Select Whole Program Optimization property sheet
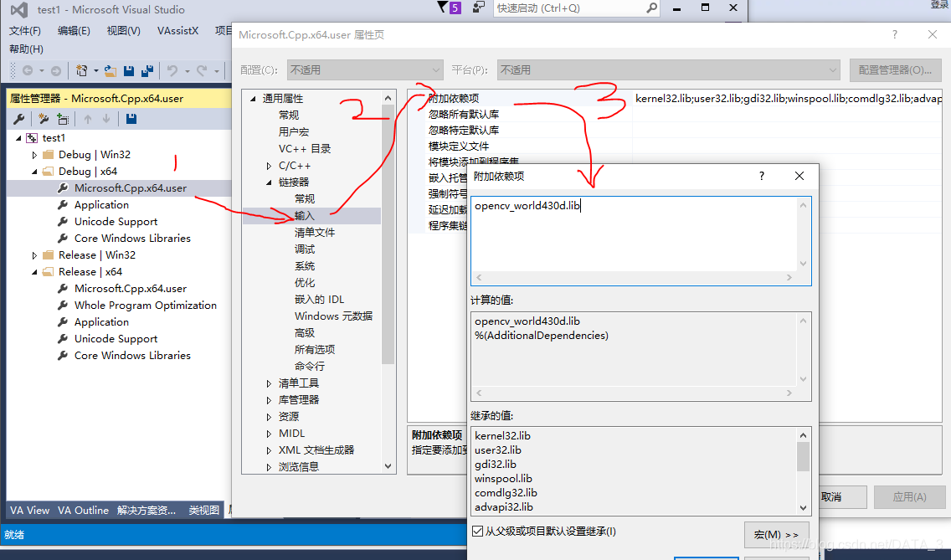951x560 pixels. (146, 306)
